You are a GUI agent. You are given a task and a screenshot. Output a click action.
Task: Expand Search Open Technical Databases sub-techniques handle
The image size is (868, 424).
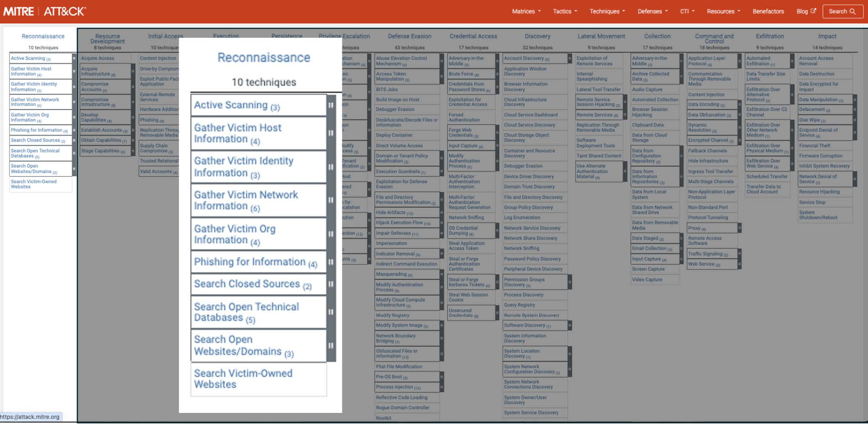point(331,312)
